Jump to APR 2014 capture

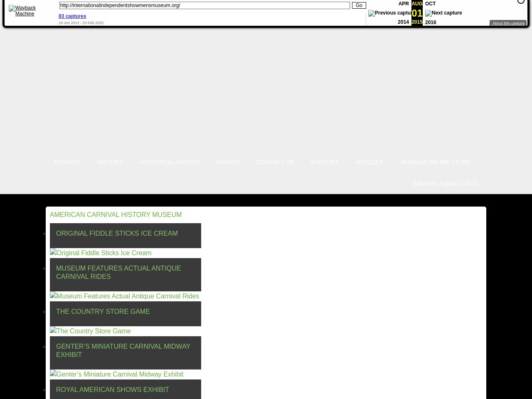tap(403, 4)
